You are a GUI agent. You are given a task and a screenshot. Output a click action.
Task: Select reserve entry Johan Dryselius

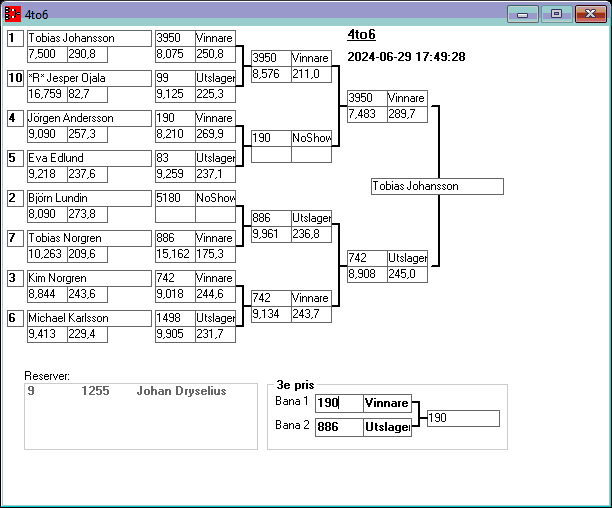click(180, 392)
